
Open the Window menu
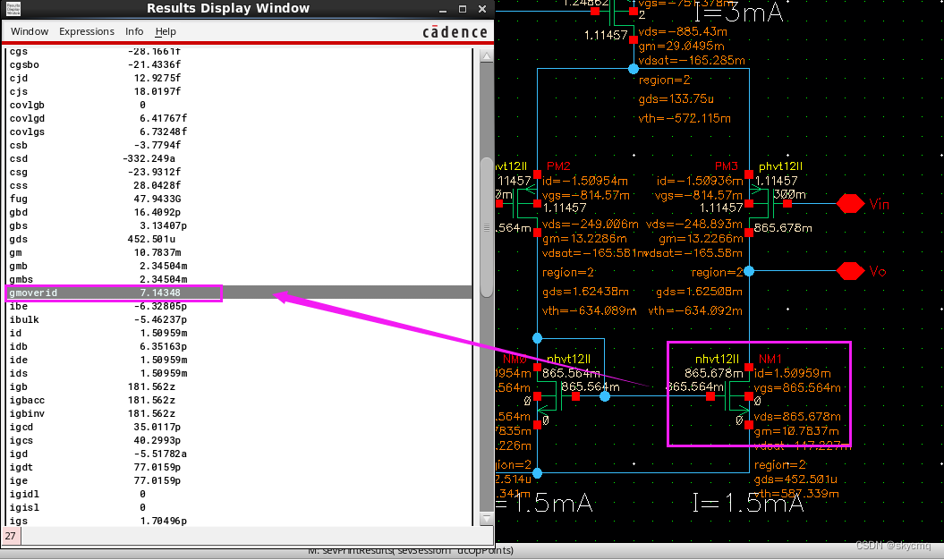point(30,31)
